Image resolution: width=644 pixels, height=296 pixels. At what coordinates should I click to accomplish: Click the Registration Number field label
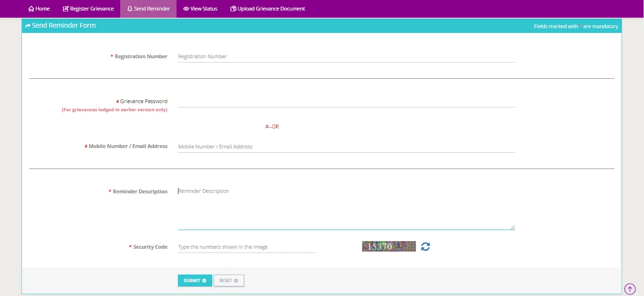click(x=141, y=56)
